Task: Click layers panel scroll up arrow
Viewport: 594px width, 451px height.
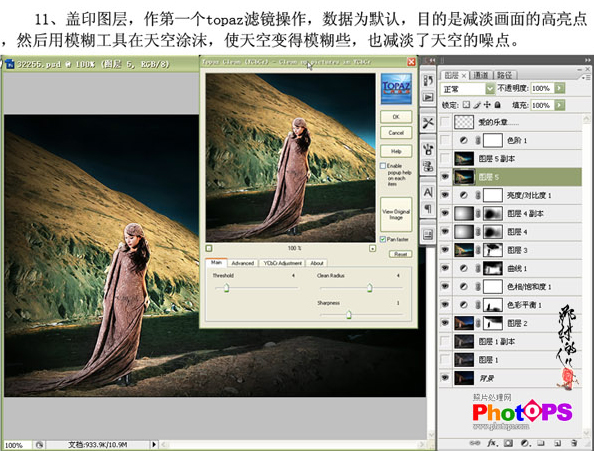Action: click(x=586, y=119)
